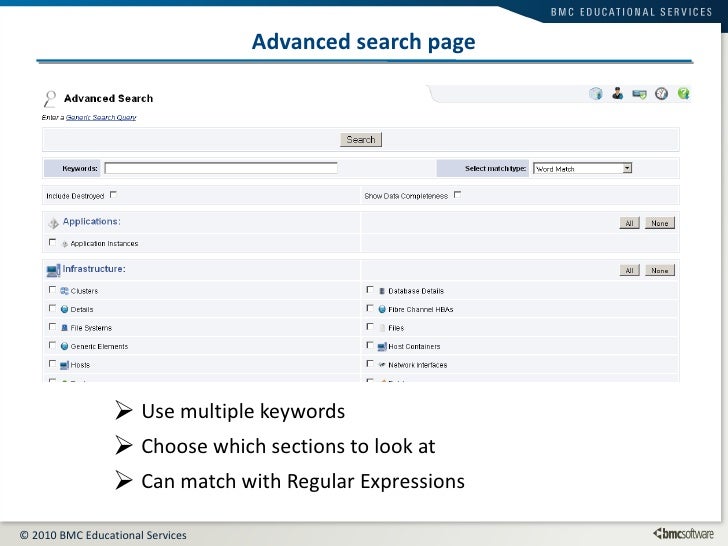This screenshot has height=546, width=728.
Task: Click the Fibre Channel HBAs label
Action: (421, 310)
